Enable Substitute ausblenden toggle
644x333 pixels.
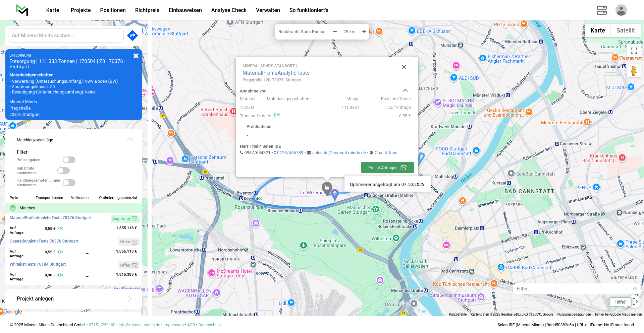click(x=63, y=171)
